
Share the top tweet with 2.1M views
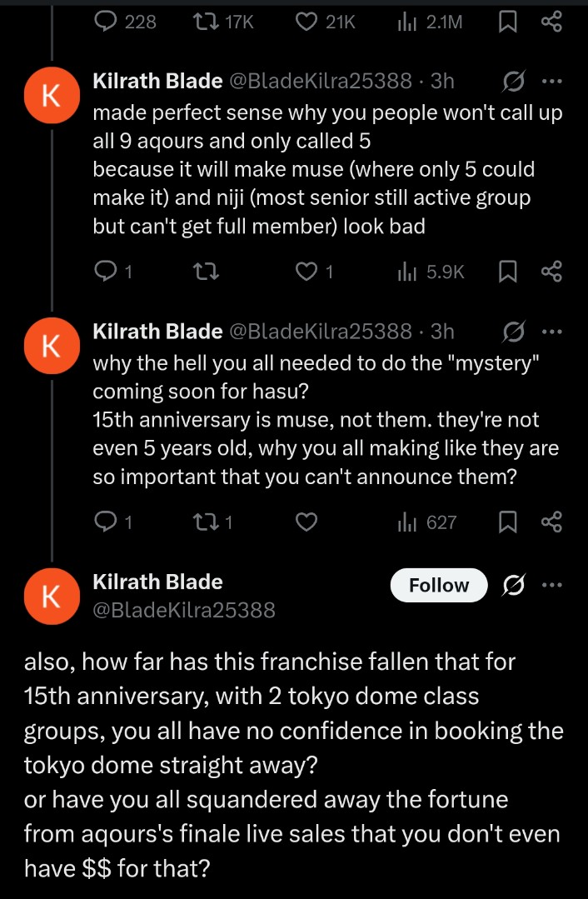551,22
